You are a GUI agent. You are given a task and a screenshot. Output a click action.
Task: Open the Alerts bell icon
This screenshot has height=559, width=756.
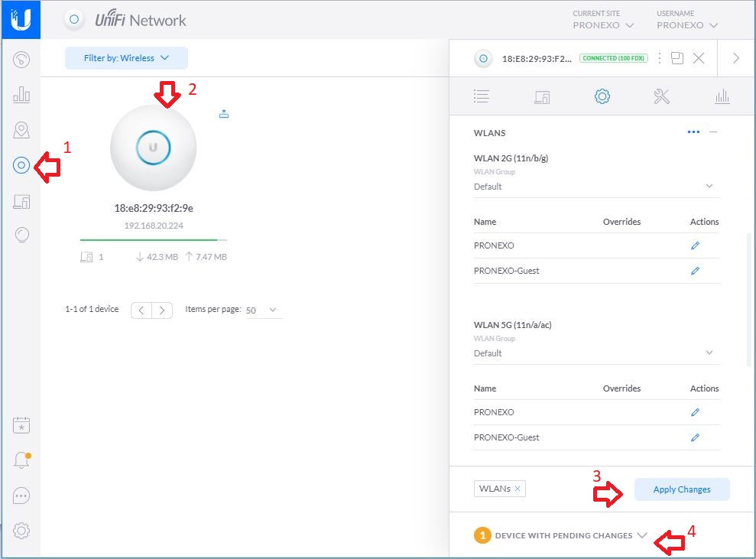pyautogui.click(x=21, y=460)
